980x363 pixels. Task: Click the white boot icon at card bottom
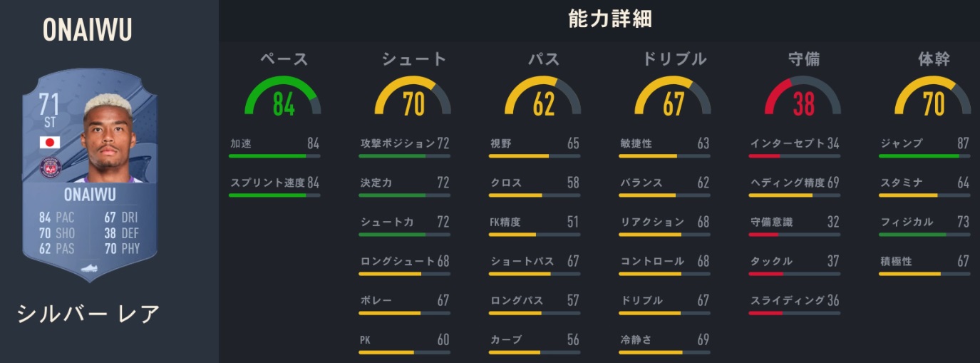[x=90, y=269]
